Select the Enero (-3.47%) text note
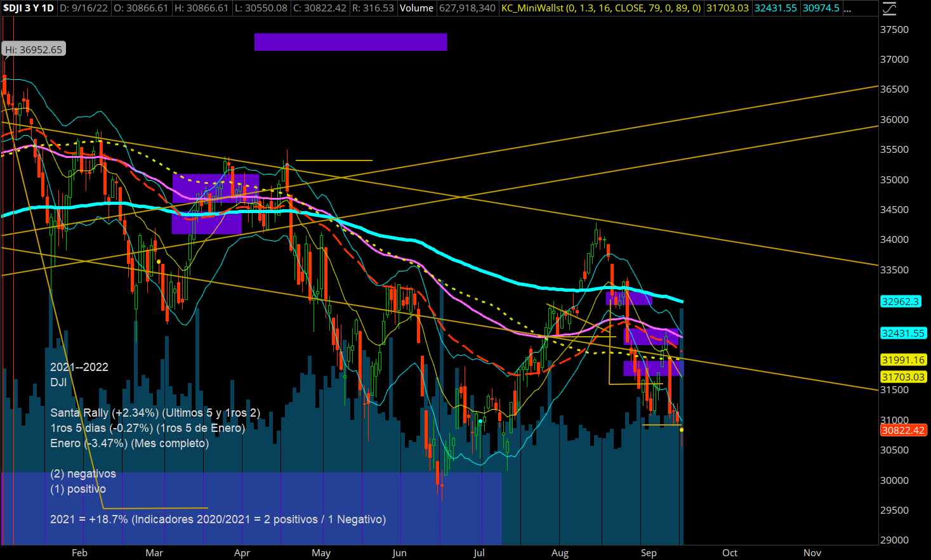 click(129, 443)
